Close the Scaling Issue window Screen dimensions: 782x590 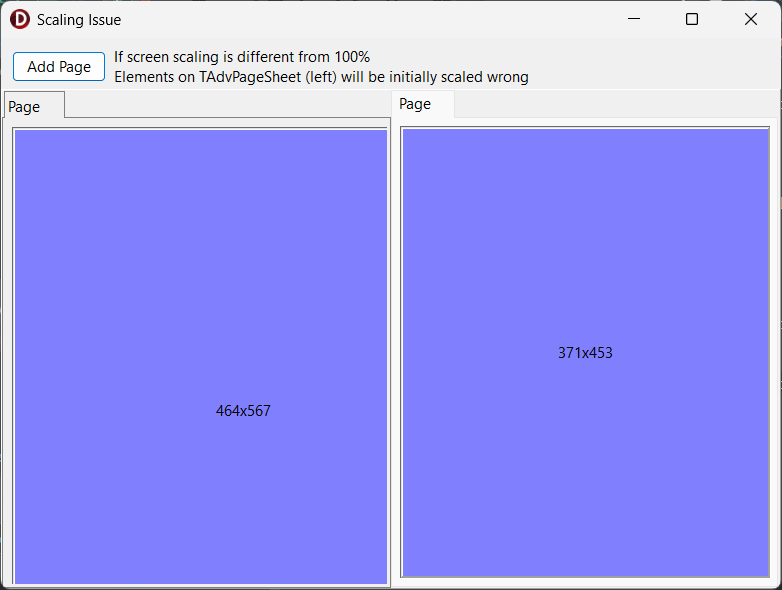click(751, 19)
